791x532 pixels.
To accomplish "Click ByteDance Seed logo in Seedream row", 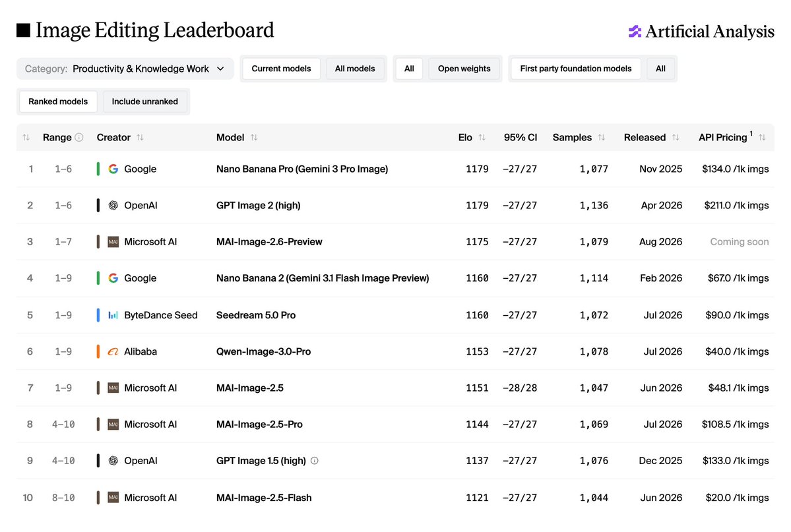I will 113,315.
